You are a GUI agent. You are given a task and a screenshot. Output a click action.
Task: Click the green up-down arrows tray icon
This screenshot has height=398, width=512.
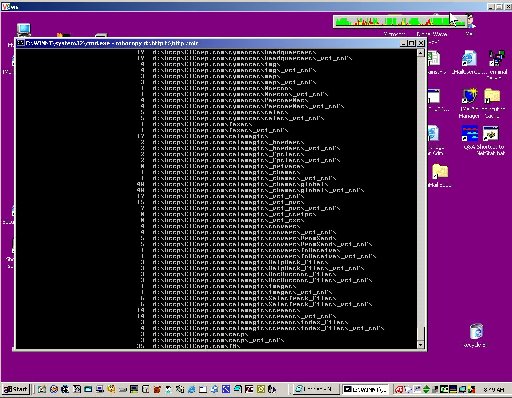coord(426,389)
